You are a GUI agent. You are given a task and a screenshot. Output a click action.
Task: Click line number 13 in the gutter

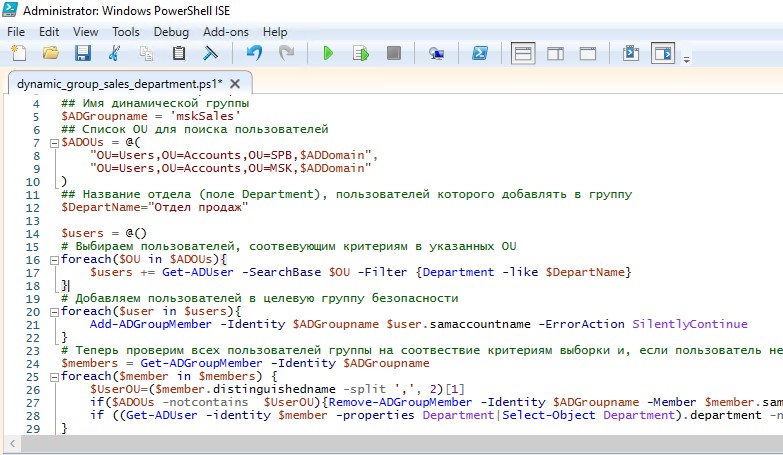[x=32, y=221]
